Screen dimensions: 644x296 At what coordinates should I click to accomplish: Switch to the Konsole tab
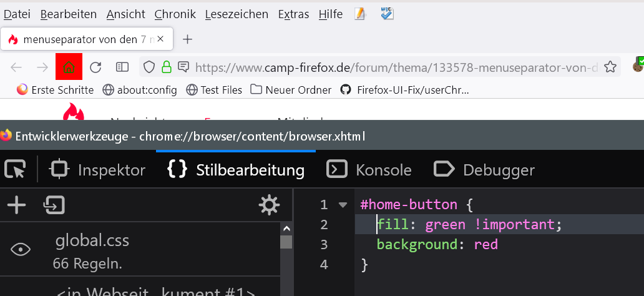371,169
